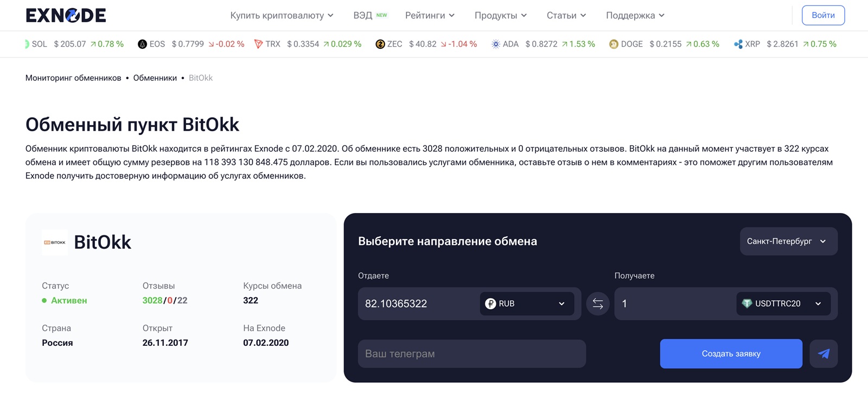Focus the Ваш телеграм input field
Image resolution: width=868 pixels, height=412 pixels.
(471, 354)
